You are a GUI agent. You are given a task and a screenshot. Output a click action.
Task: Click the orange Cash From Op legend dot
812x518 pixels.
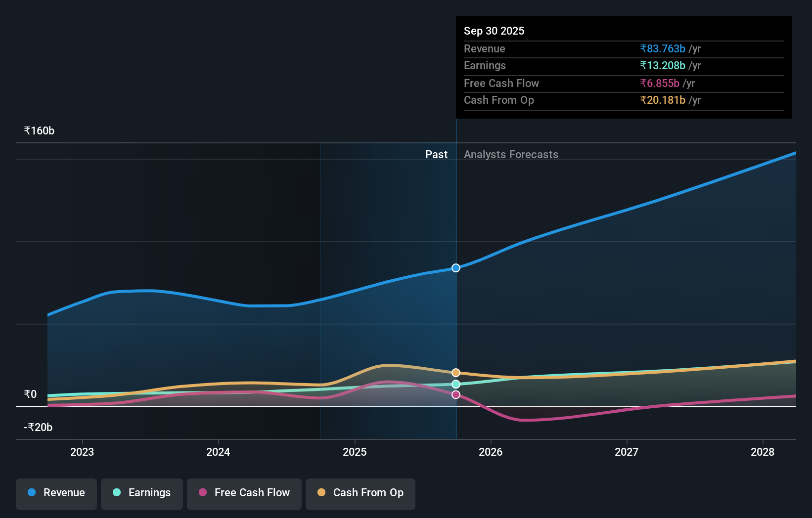(x=321, y=493)
